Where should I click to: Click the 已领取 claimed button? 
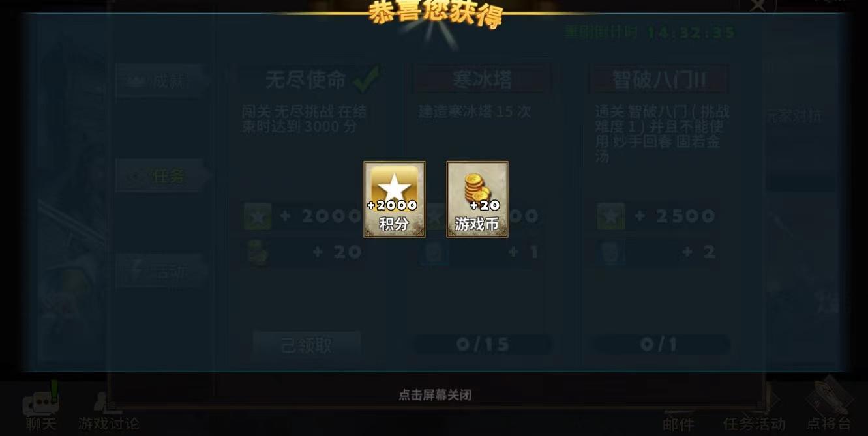click(x=307, y=345)
